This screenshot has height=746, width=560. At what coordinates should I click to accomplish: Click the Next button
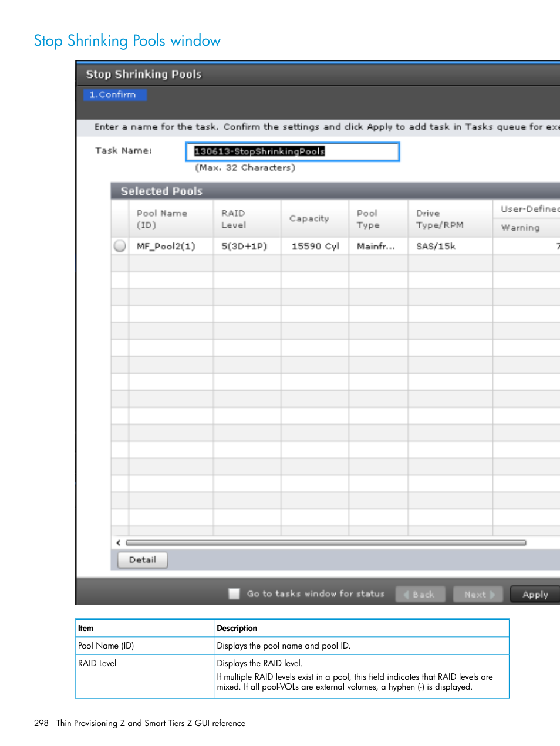478,595
